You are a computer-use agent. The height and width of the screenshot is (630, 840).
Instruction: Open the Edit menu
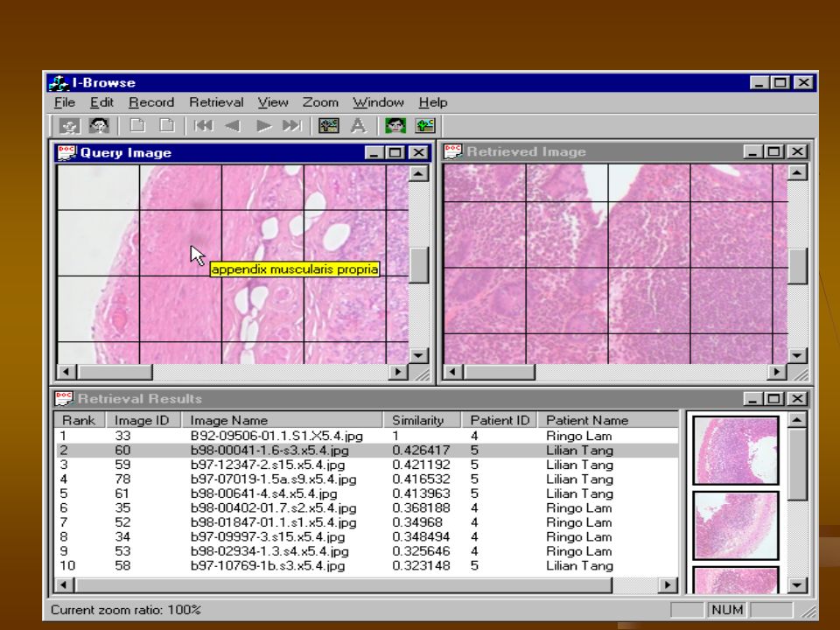[101, 102]
